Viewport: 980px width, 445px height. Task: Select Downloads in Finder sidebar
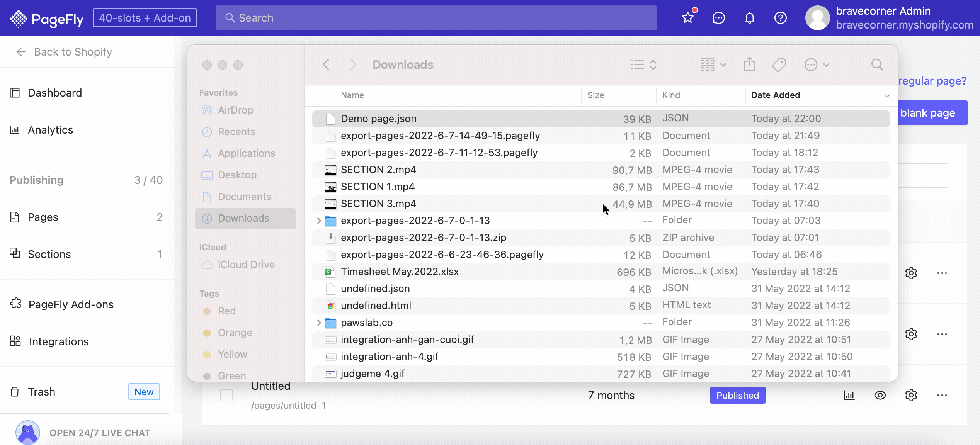click(x=245, y=218)
